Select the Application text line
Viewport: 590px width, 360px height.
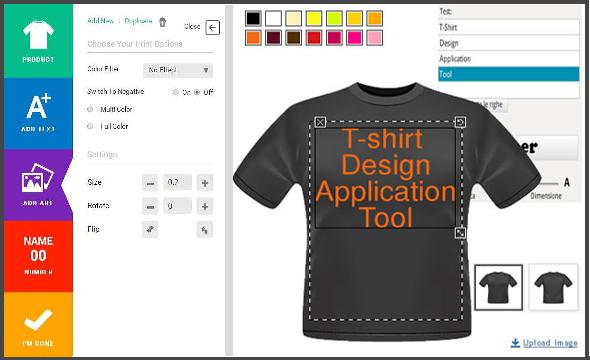coord(509,59)
